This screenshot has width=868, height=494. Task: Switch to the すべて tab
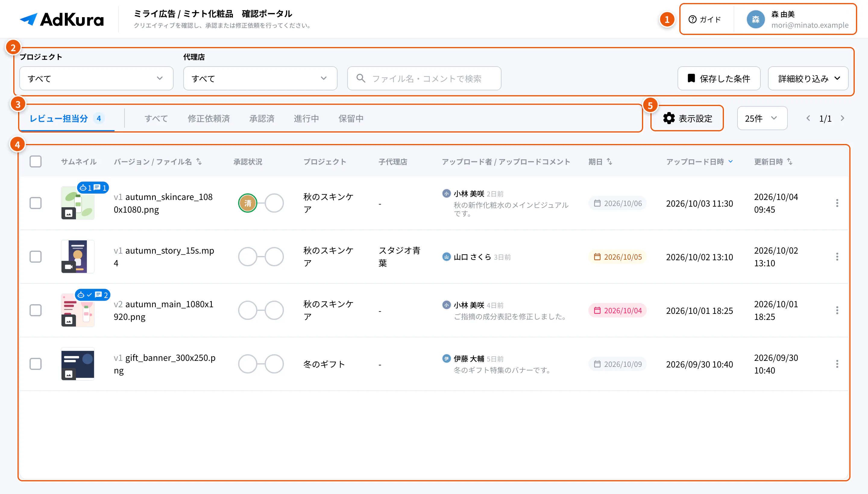[156, 118]
